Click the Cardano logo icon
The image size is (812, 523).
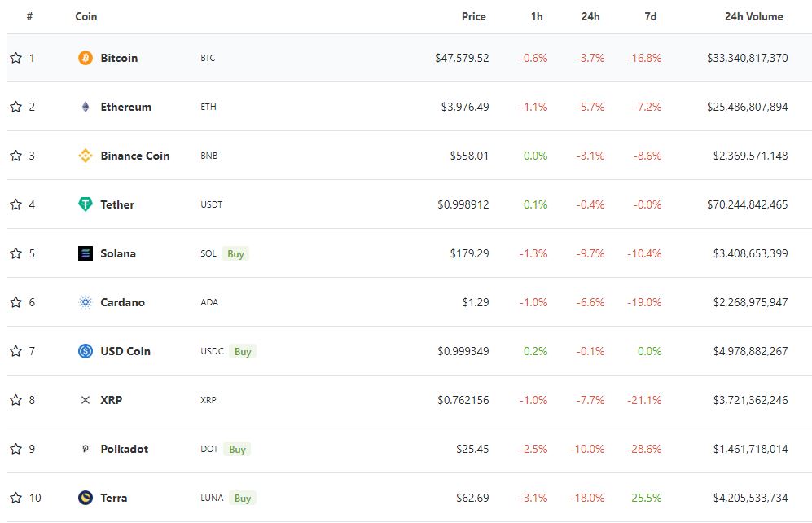tap(86, 302)
